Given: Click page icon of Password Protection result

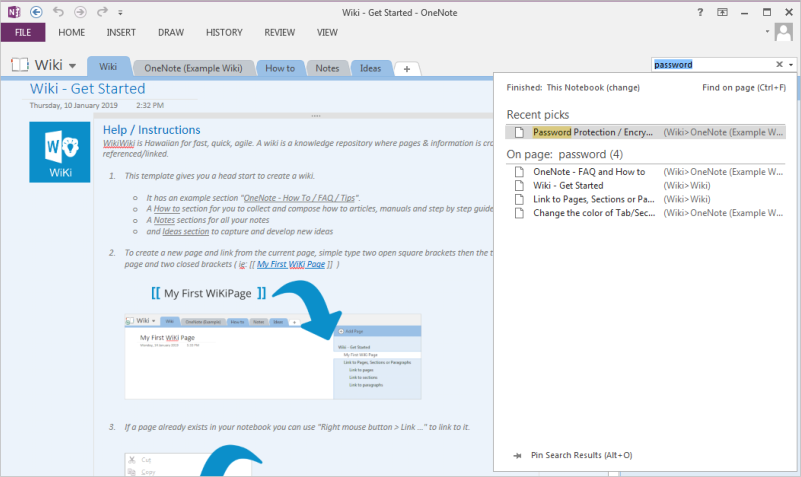Looking at the screenshot, I should (519, 132).
